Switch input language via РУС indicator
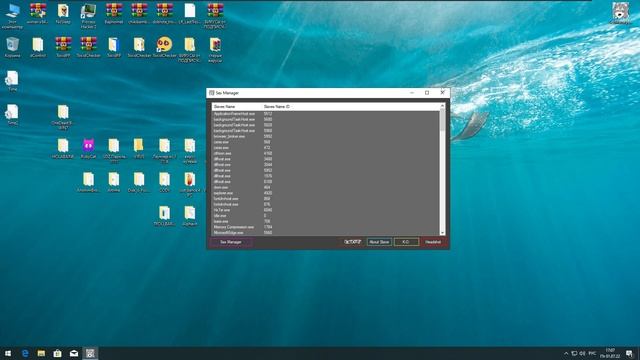 coord(592,353)
